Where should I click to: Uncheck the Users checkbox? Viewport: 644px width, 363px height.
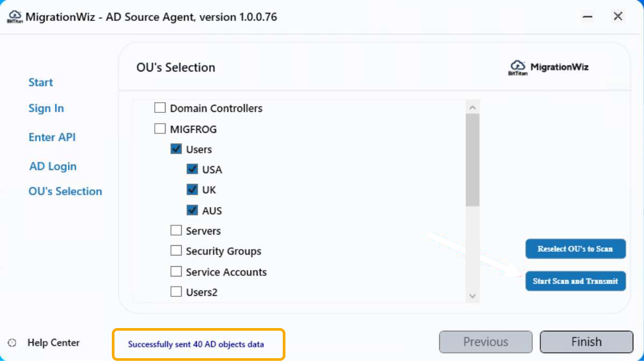176,149
